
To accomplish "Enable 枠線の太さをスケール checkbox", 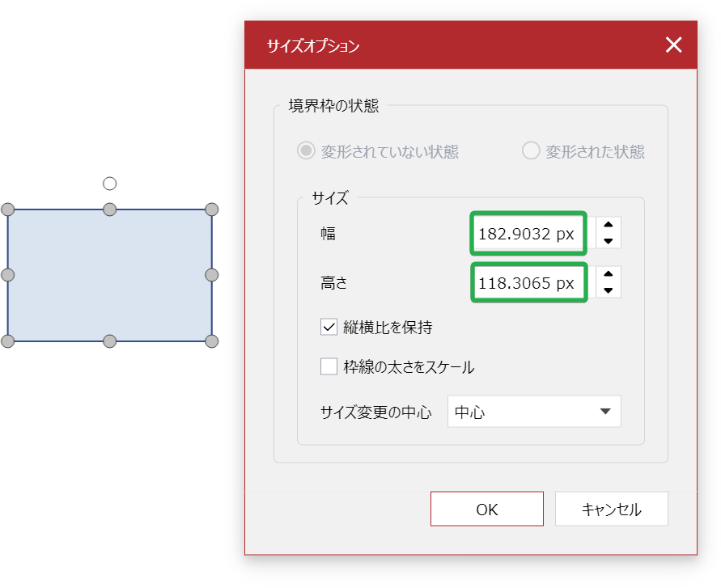I will [x=329, y=367].
